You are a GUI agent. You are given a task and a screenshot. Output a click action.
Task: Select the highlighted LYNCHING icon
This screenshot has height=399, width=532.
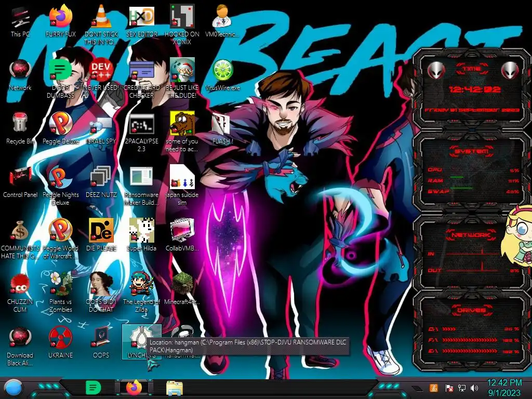[x=141, y=342]
